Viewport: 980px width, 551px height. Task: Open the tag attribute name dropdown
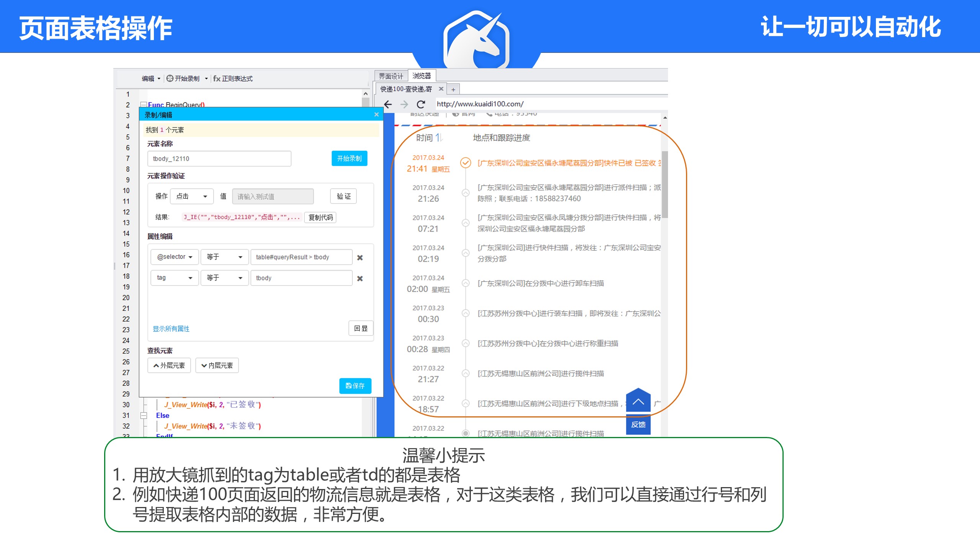(175, 278)
